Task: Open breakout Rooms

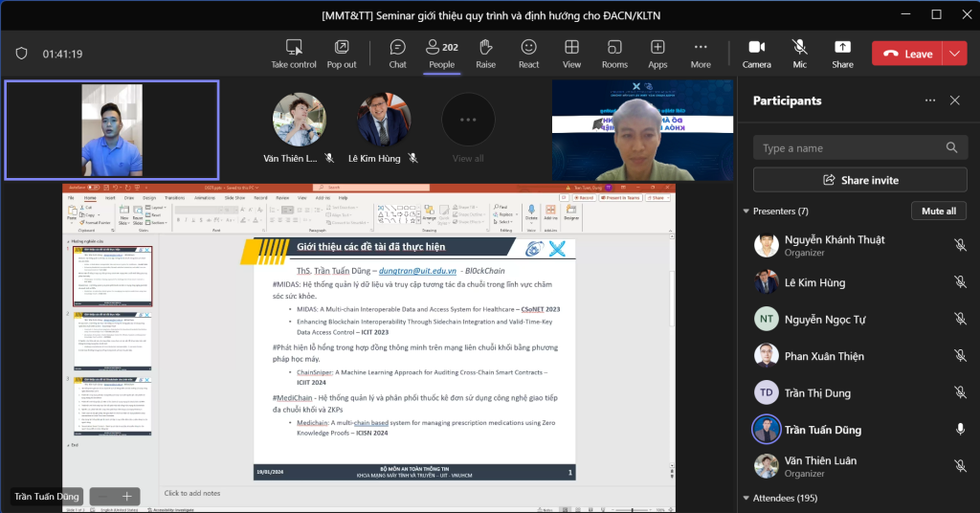Action: (x=614, y=54)
